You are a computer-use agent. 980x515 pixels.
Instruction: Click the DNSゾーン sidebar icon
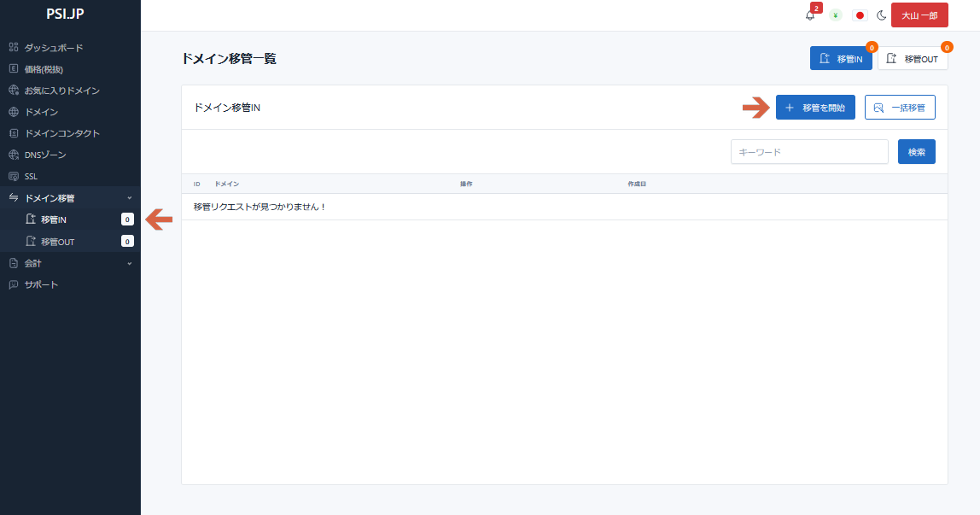point(14,155)
